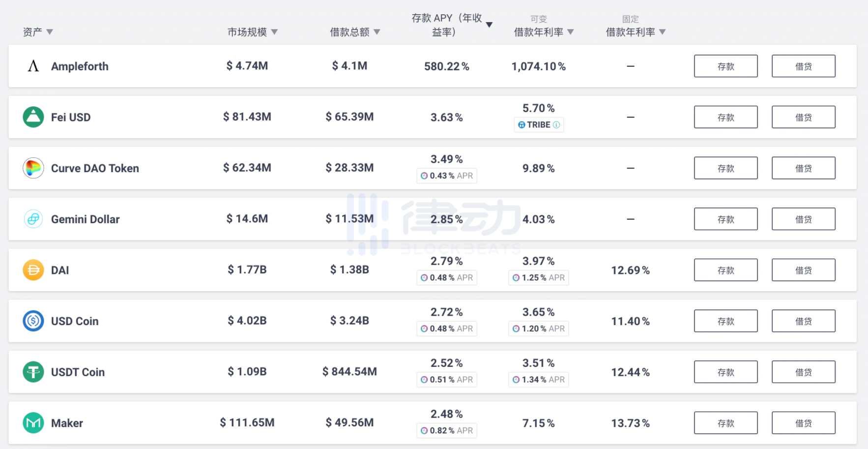Sort by 借款总额 column
868x449 pixels.
[377, 32]
